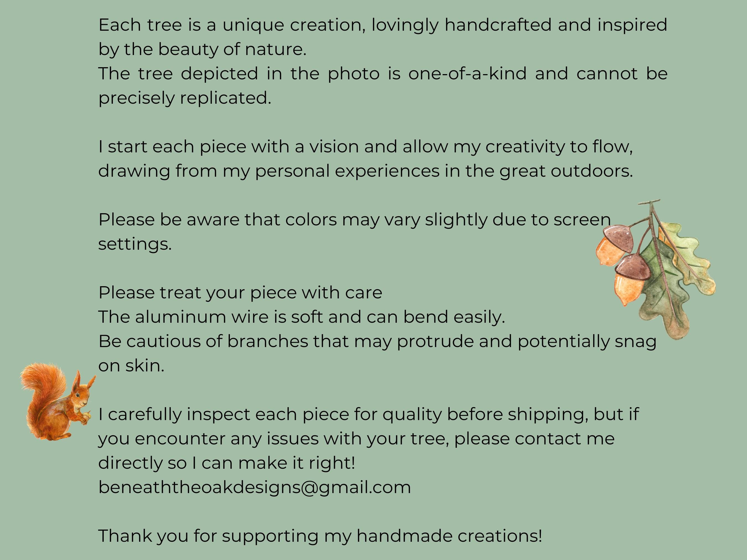
Task: Click the line 'directly so I can make it right!'
Action: point(227,463)
